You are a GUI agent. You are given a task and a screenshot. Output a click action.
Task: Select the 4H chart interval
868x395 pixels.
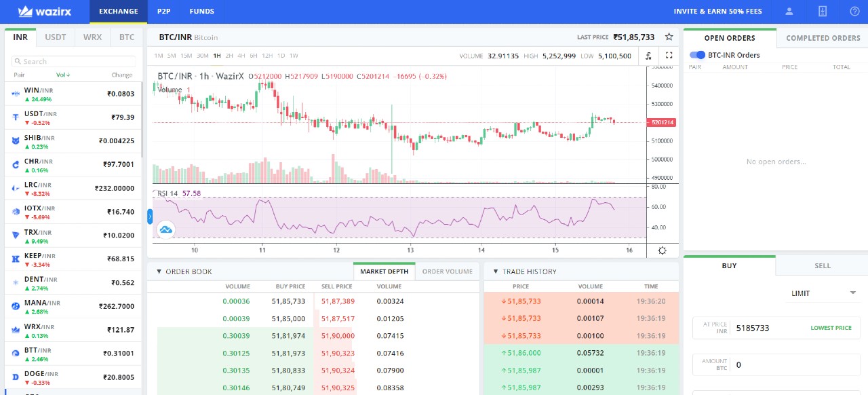241,56
